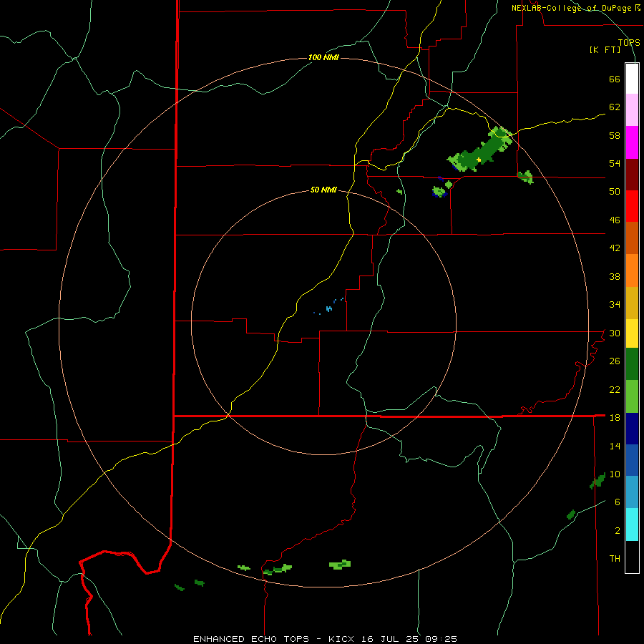Click the legend value 50
This screenshot has height=644, width=644.
click(x=615, y=191)
